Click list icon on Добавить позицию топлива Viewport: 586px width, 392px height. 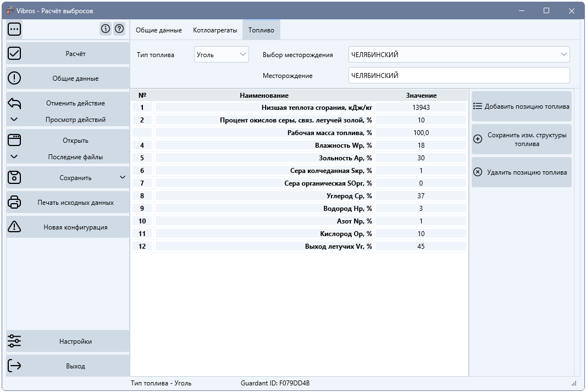coord(478,106)
